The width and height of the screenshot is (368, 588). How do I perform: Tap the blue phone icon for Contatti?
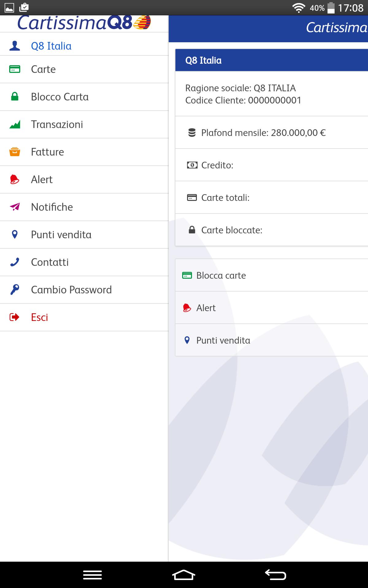[x=15, y=262]
